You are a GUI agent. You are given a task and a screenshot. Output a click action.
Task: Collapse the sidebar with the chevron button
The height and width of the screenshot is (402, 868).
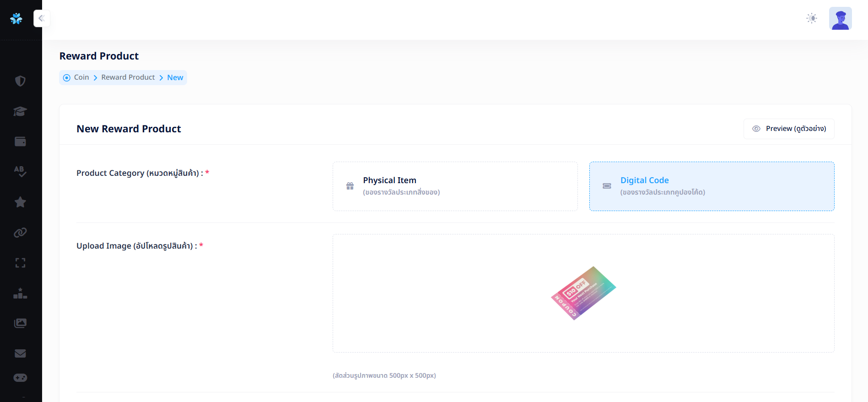(42, 18)
